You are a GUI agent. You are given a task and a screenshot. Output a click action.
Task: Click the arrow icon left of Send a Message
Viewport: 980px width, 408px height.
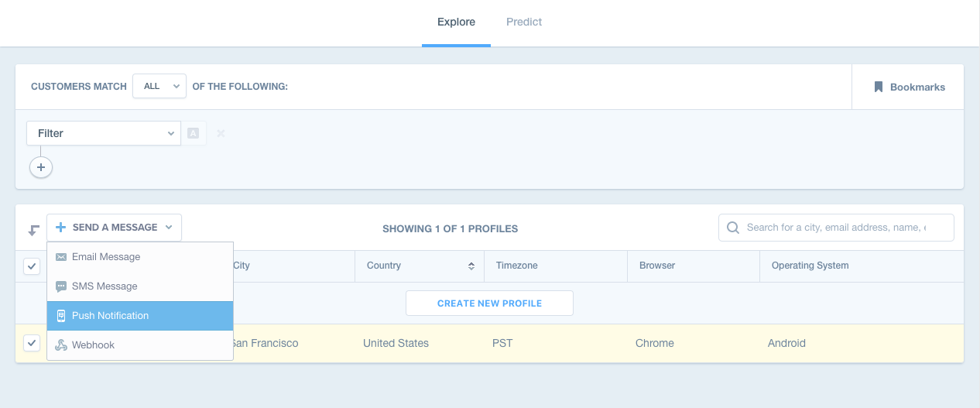coord(33,229)
